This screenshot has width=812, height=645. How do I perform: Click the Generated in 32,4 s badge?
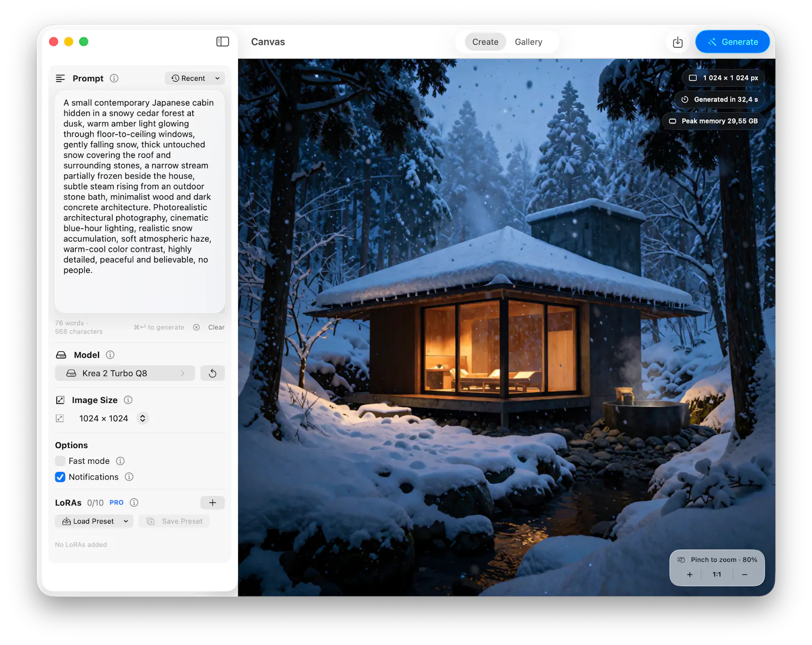click(720, 99)
